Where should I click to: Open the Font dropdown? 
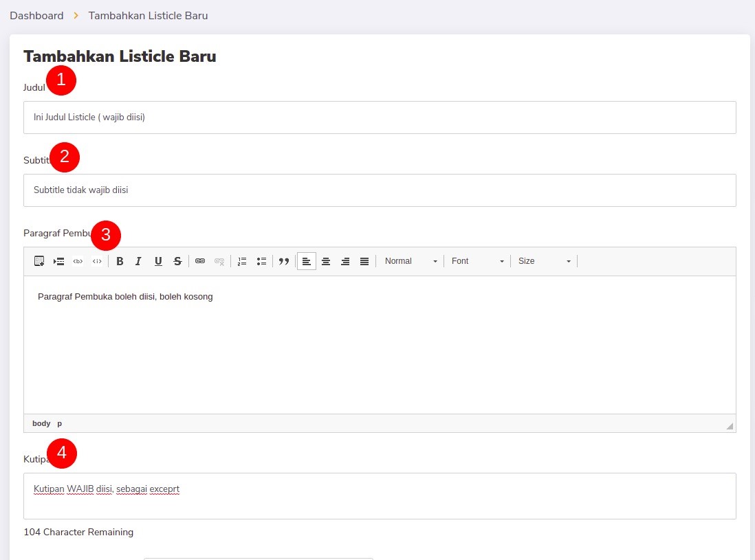(x=477, y=261)
